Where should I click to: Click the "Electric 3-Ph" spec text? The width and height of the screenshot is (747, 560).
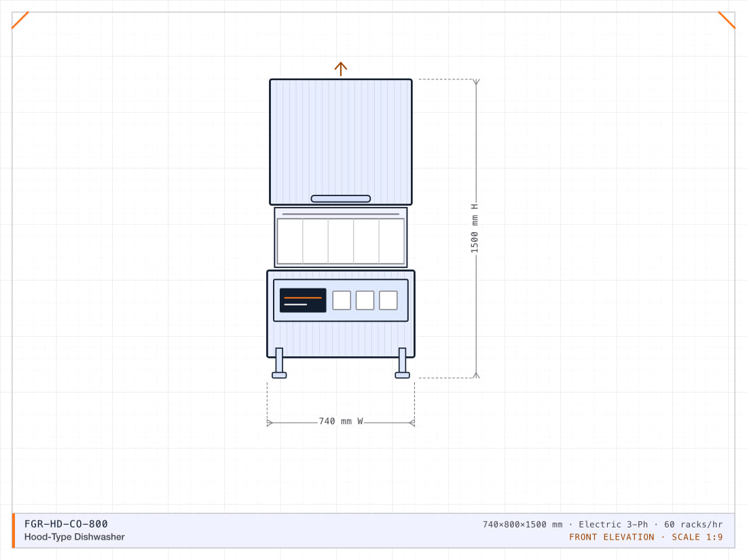614,525
